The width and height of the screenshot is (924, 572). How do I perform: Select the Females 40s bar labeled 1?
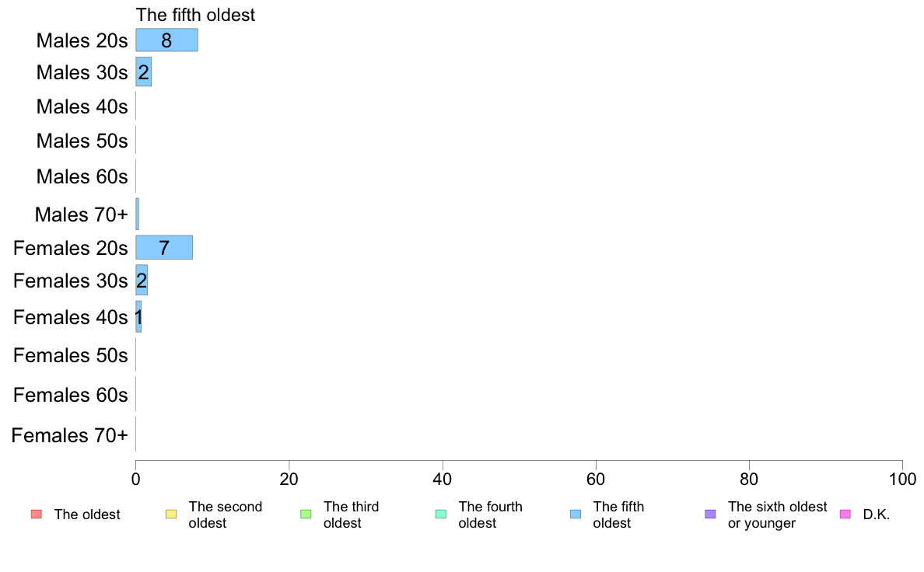tap(138, 317)
